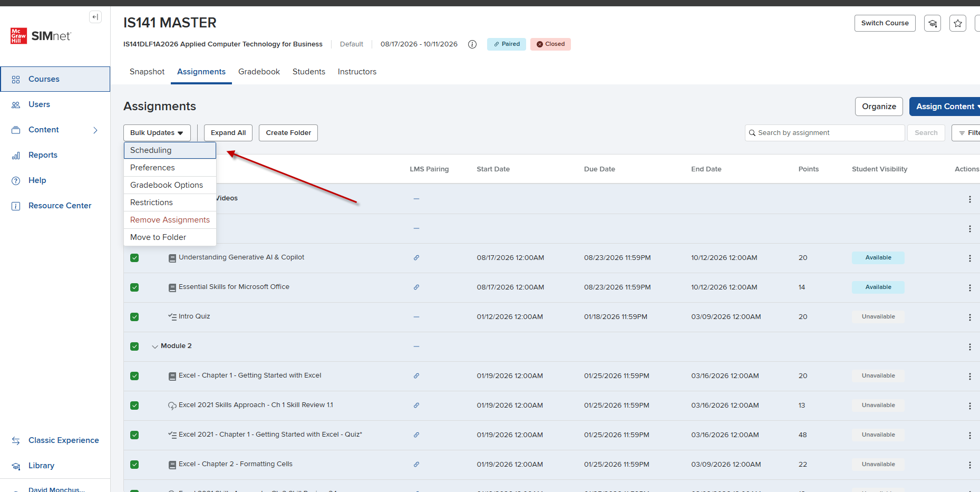Click LMS pairing link icon for Skill Review 1.1

click(x=416, y=406)
